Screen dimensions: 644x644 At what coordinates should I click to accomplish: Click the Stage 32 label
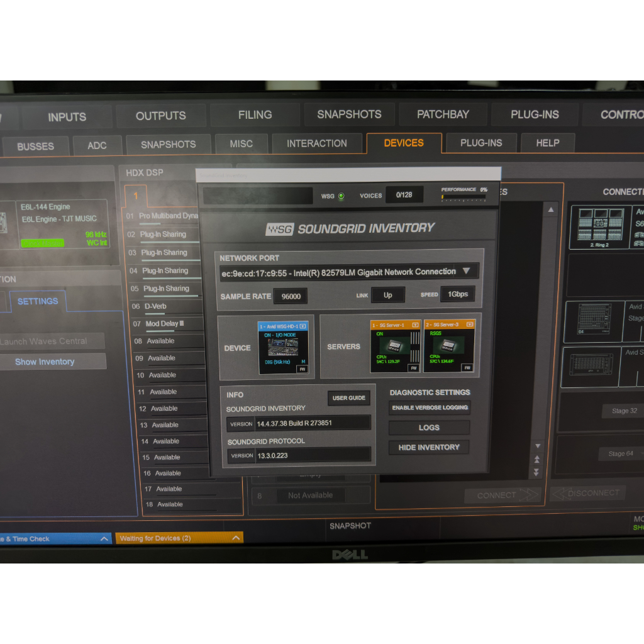tap(625, 411)
